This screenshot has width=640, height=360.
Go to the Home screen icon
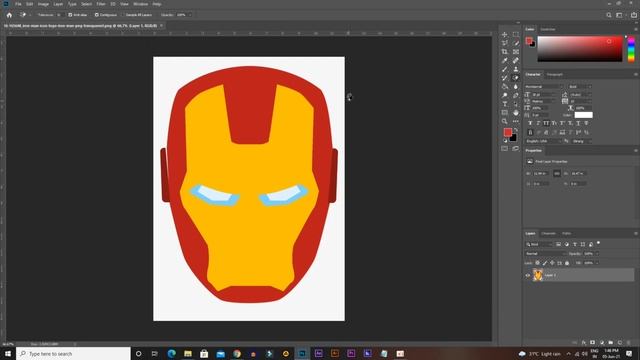[9, 15]
